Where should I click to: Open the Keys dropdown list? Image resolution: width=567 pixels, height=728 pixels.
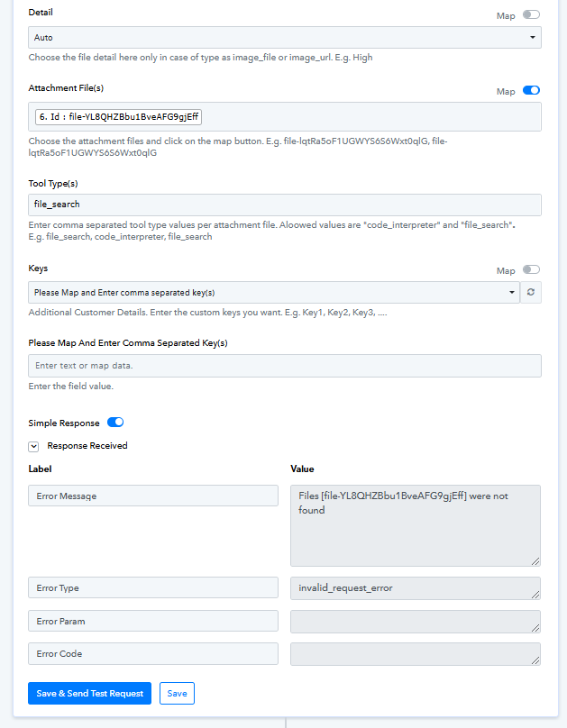274,293
